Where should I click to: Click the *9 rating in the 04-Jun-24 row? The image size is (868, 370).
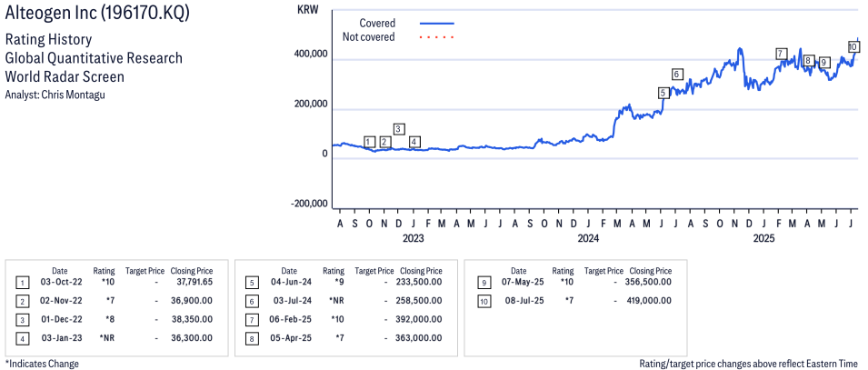[x=338, y=283]
